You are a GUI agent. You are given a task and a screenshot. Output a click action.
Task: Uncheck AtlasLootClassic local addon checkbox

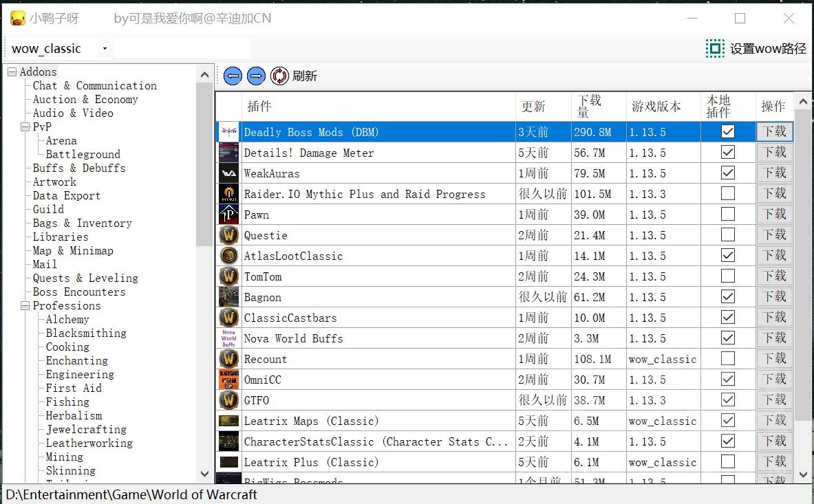tap(727, 255)
